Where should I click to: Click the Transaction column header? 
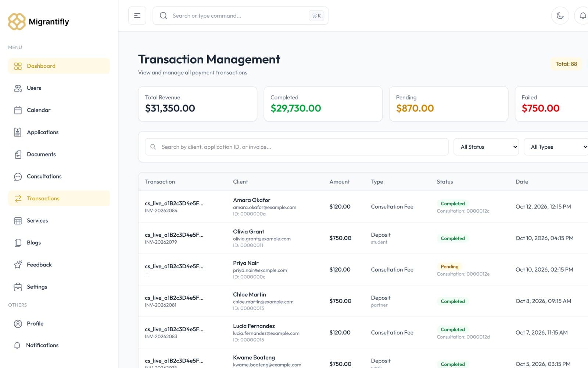[x=160, y=181]
